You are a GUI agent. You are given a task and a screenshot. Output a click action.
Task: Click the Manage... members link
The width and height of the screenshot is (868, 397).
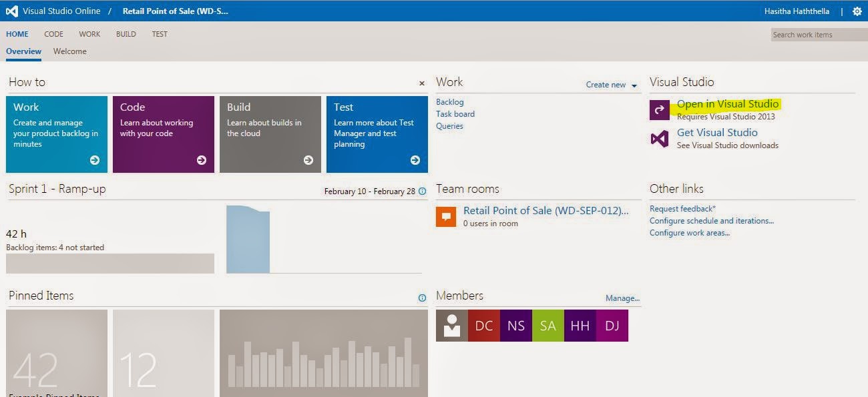click(622, 298)
